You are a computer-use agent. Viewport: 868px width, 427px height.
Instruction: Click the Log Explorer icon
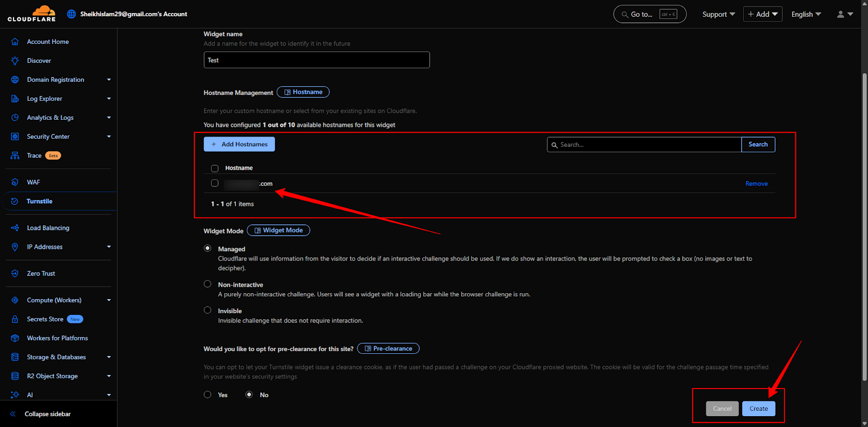click(15, 99)
